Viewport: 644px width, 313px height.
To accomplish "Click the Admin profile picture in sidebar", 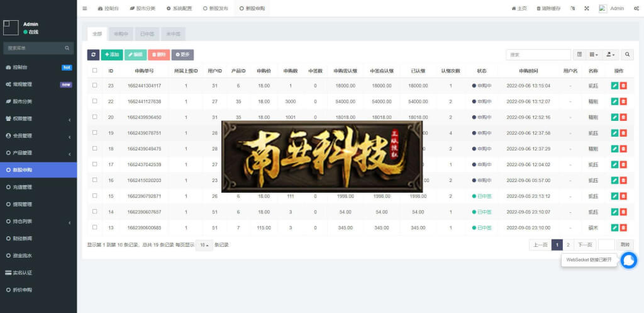I will coord(11,28).
